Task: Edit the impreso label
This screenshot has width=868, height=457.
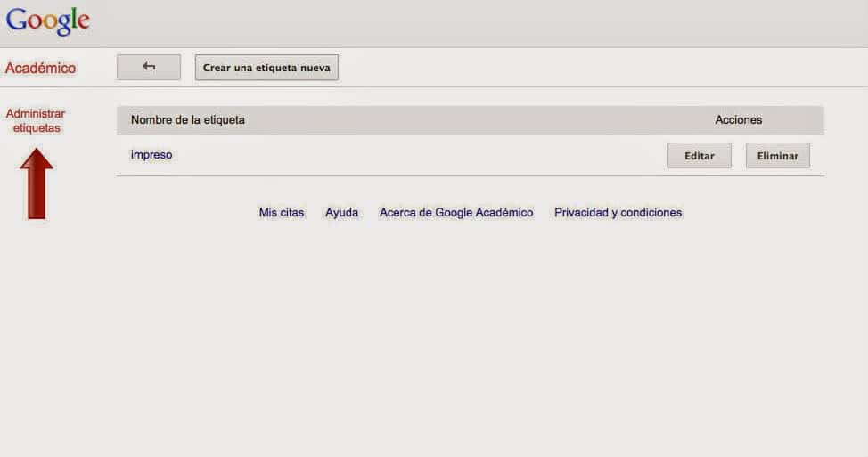Action: (x=700, y=156)
